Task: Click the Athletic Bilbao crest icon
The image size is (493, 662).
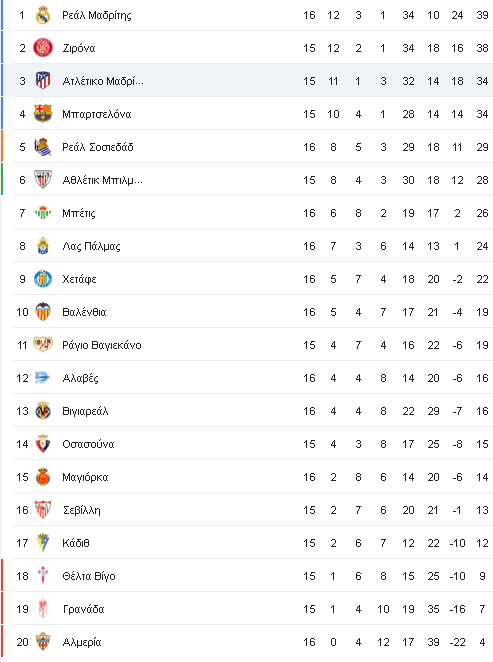Action: point(43,179)
